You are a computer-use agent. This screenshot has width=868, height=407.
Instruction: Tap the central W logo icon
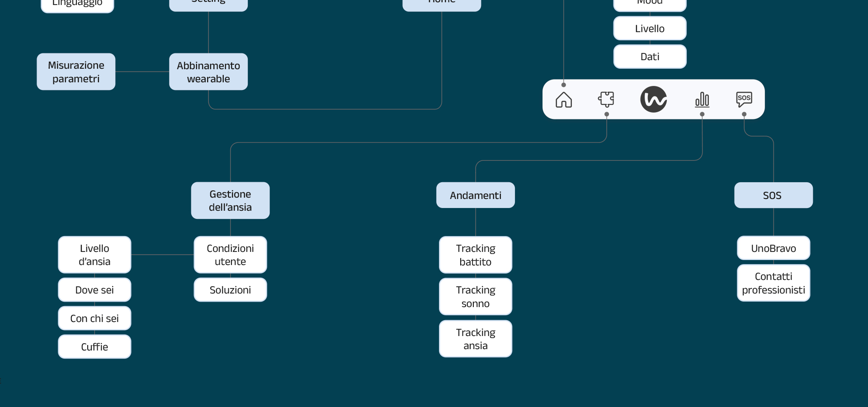point(653,99)
